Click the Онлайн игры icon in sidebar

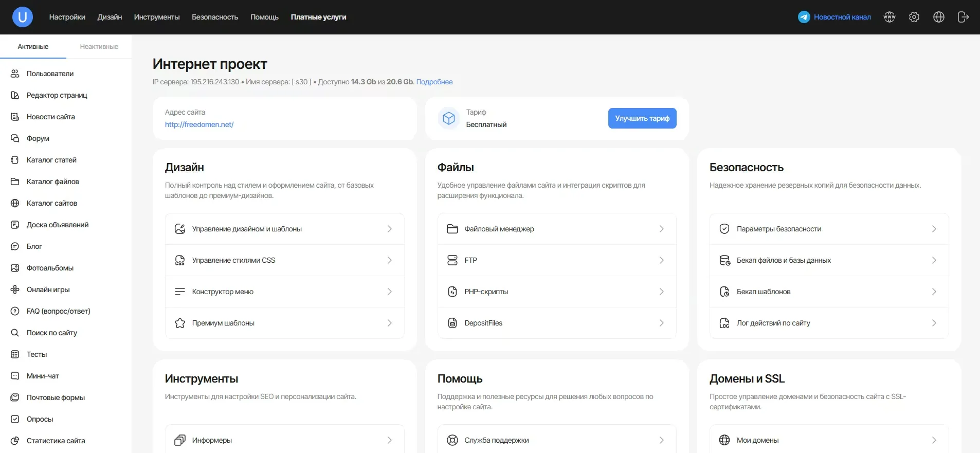pyautogui.click(x=15, y=289)
